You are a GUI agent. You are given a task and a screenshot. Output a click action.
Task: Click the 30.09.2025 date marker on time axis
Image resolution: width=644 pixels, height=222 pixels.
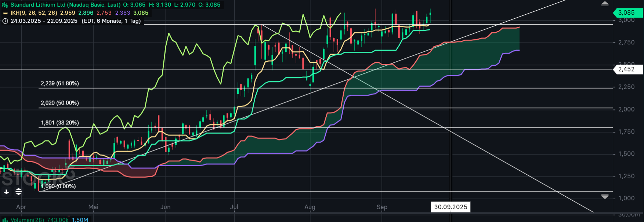(x=451, y=207)
